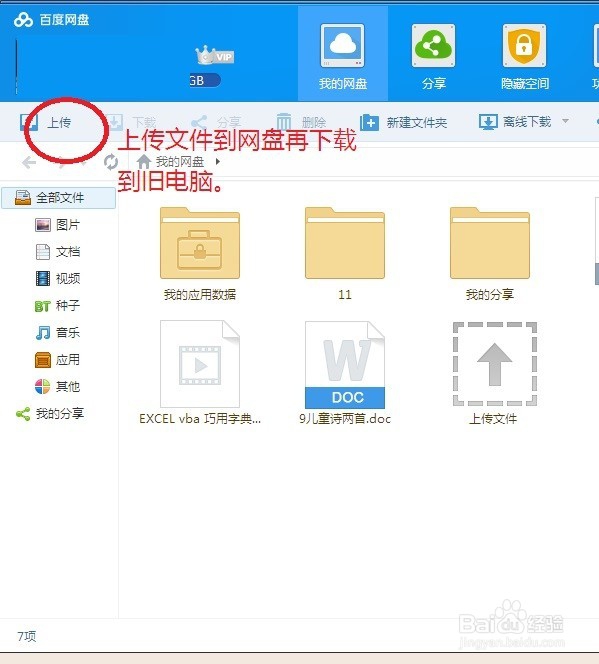This screenshot has height=664, width=599.
Task: Click the 离线下载 button
Action: (x=515, y=122)
